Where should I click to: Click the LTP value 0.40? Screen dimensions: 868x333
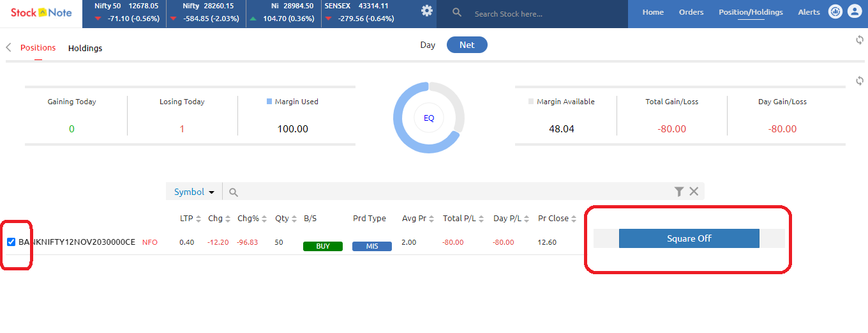coord(187,242)
